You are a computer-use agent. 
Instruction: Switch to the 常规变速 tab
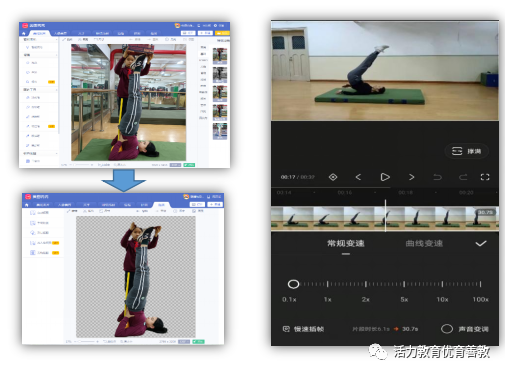tap(346, 243)
